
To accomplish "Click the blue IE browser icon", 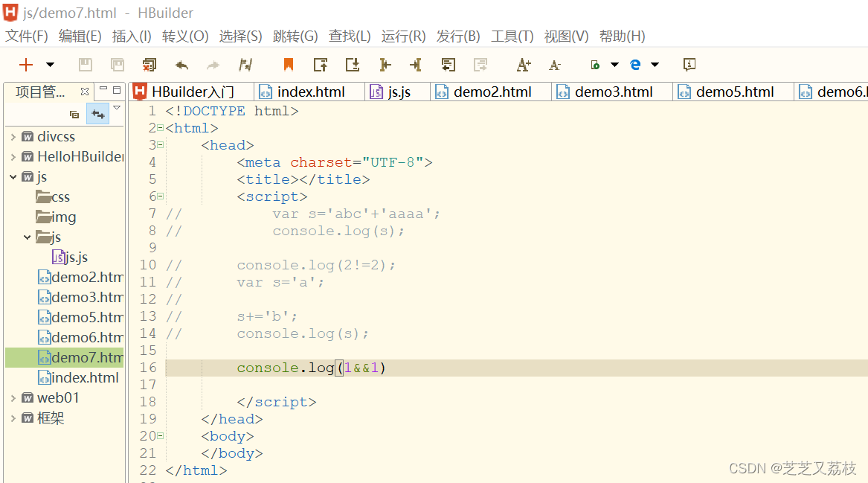I will (635, 65).
